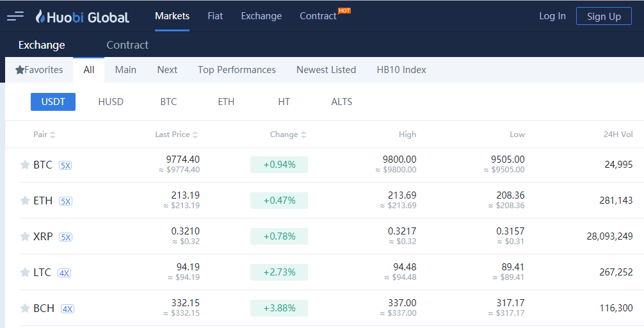Screen dimensions: 644x328
Task: Open the Favorites tab with star icon
Action: point(39,70)
